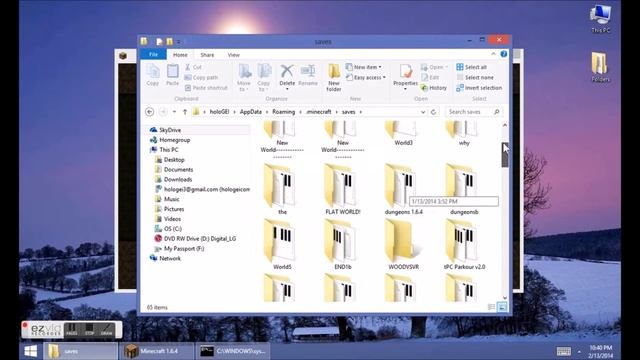This screenshot has height=360, width=640.
Task: Click Roaming in the address path
Action: click(x=283, y=112)
